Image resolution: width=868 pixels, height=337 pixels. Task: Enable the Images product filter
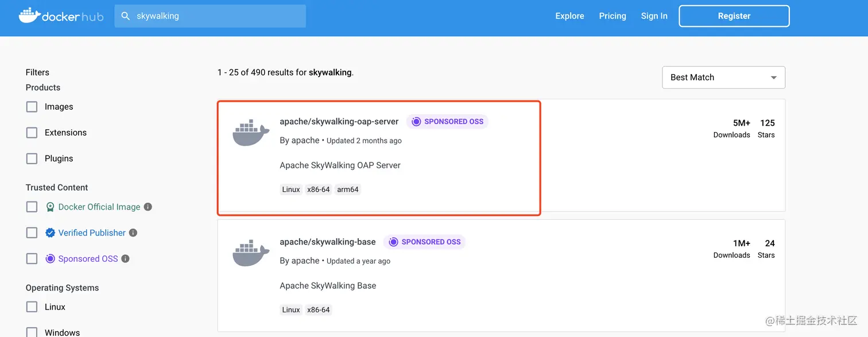click(32, 107)
